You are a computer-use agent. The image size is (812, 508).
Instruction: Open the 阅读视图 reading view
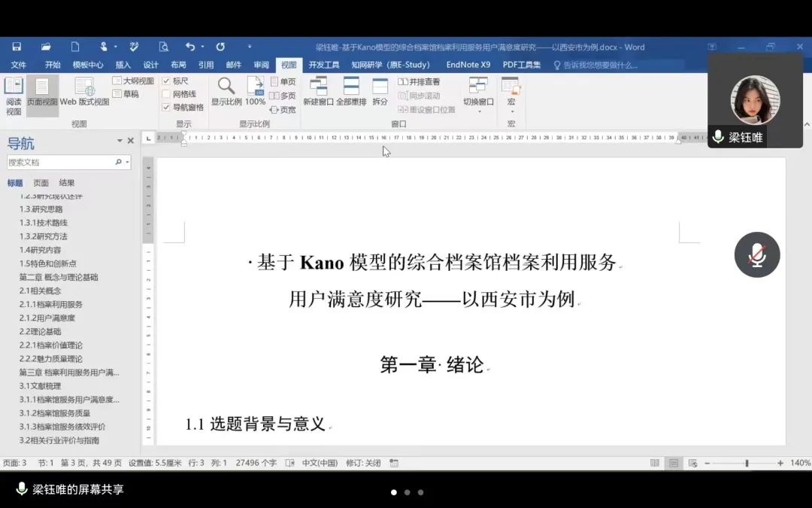point(14,96)
